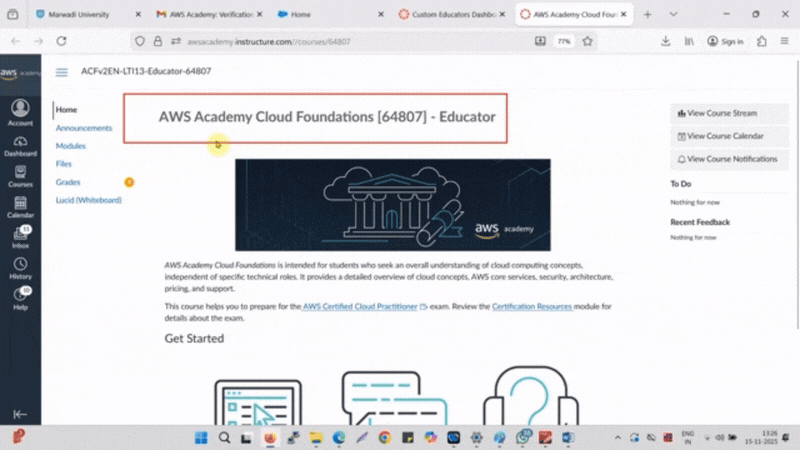Click the AWS Academy course banner image
The width and height of the screenshot is (800, 450).
(392, 205)
